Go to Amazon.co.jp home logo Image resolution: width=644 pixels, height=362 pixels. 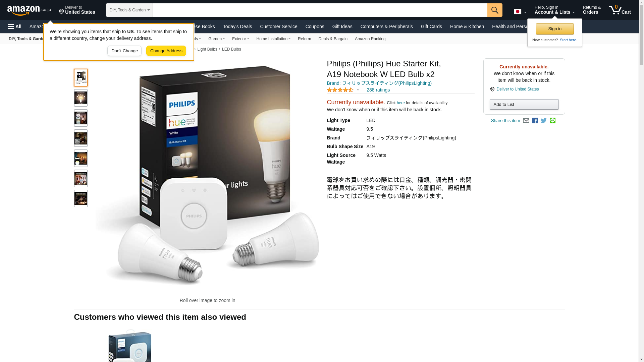[x=29, y=10]
